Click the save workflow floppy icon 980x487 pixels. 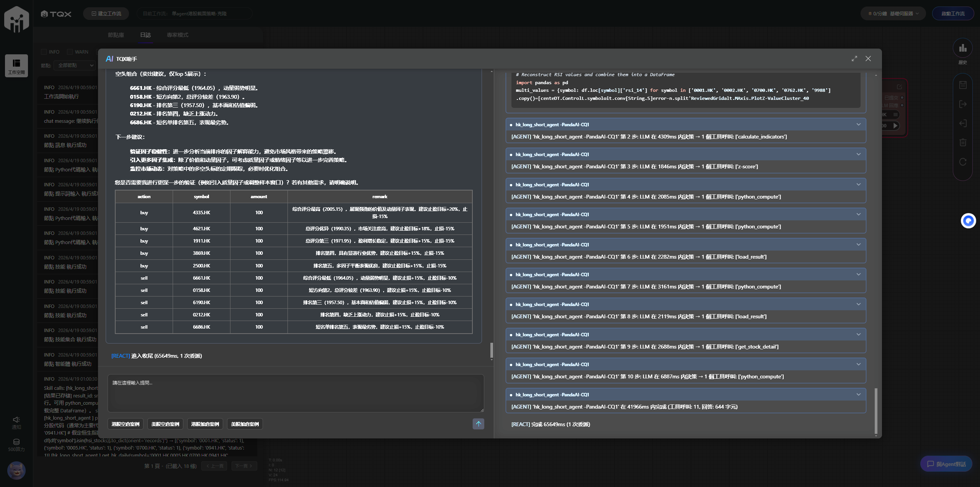pyautogui.click(x=963, y=85)
